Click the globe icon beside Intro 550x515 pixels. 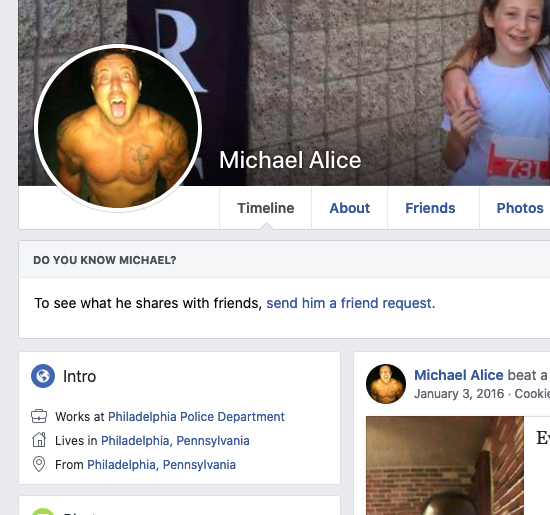coord(43,376)
